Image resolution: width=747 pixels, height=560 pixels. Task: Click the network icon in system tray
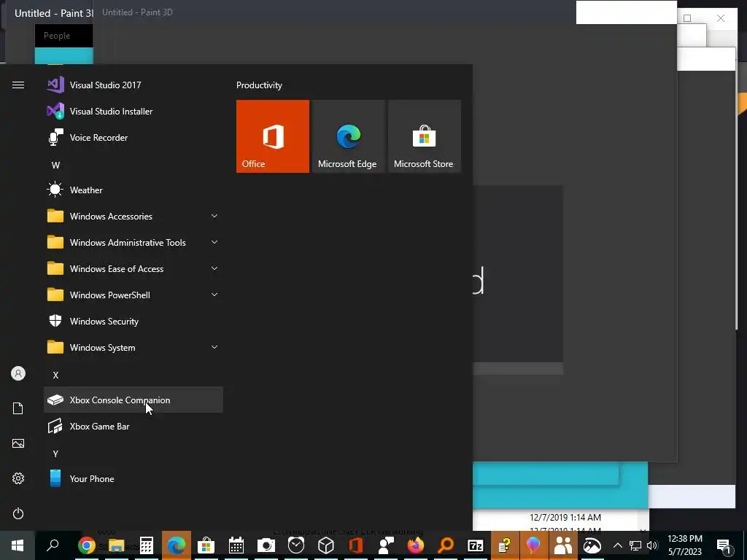pos(635,545)
